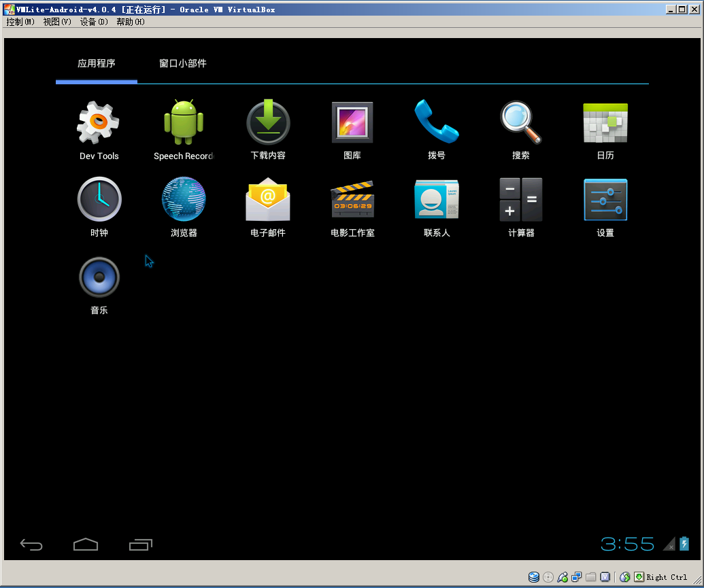Viewport: 704px width, 588px height.
Task: Launch the 拨号 (Dialer) app
Action: (436, 122)
